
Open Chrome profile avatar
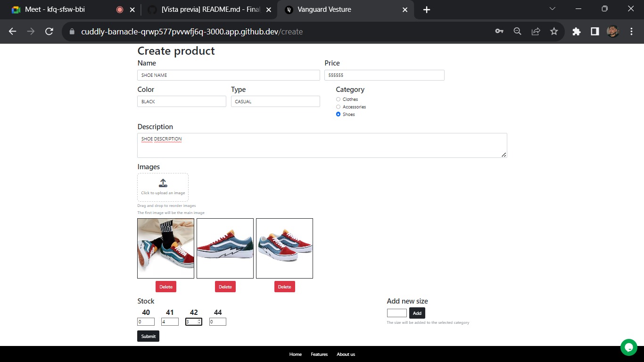613,32
